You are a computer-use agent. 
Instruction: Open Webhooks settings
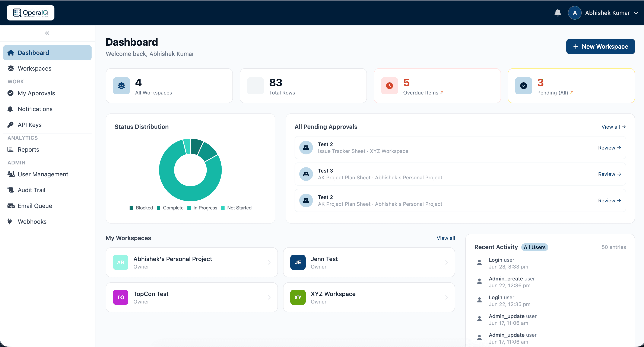point(47,222)
